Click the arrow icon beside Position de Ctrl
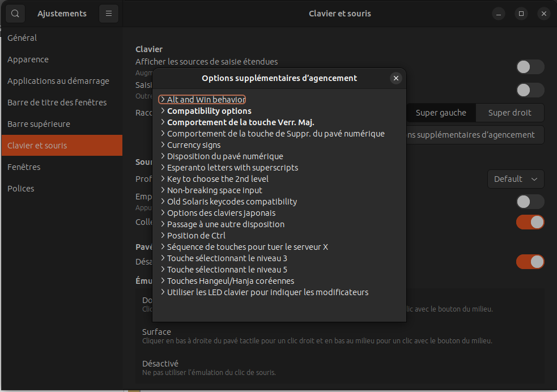Screen dimensions: 557x392 163,236
